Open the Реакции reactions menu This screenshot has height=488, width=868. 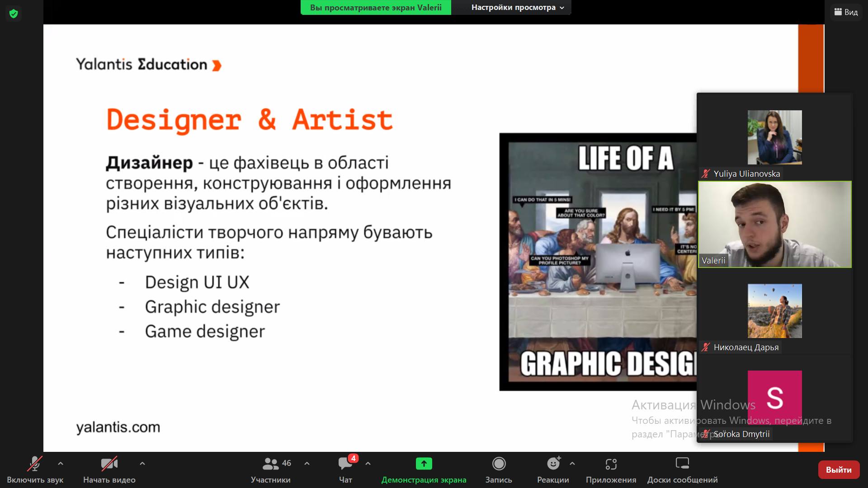553,470
